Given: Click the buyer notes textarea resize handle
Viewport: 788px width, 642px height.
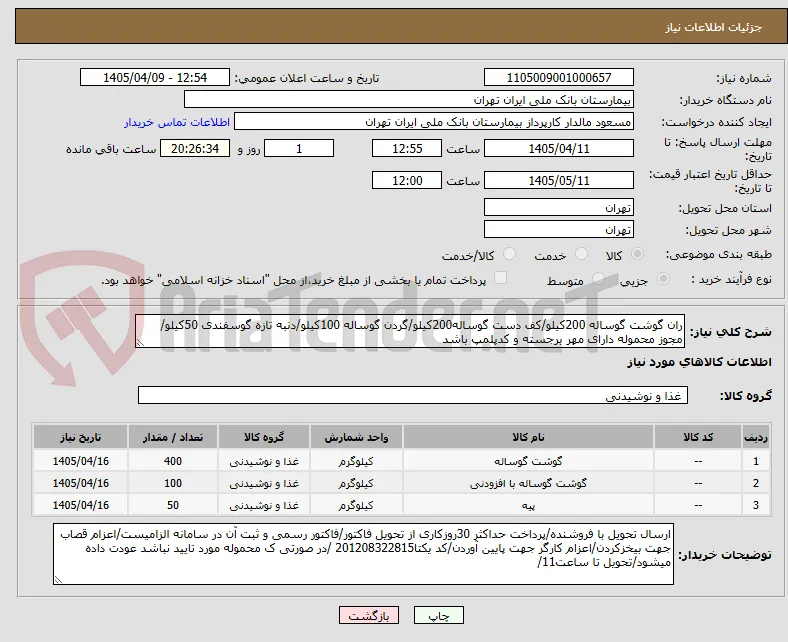Looking at the screenshot, I should point(58,580).
